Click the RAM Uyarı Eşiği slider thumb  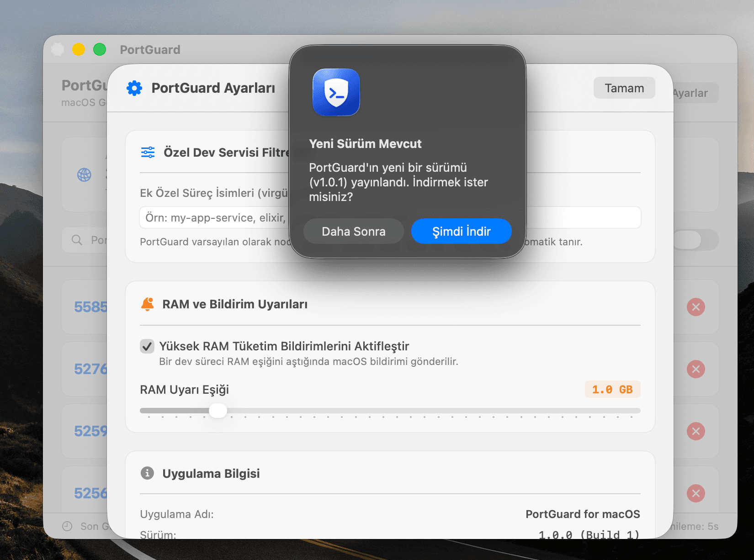(218, 411)
